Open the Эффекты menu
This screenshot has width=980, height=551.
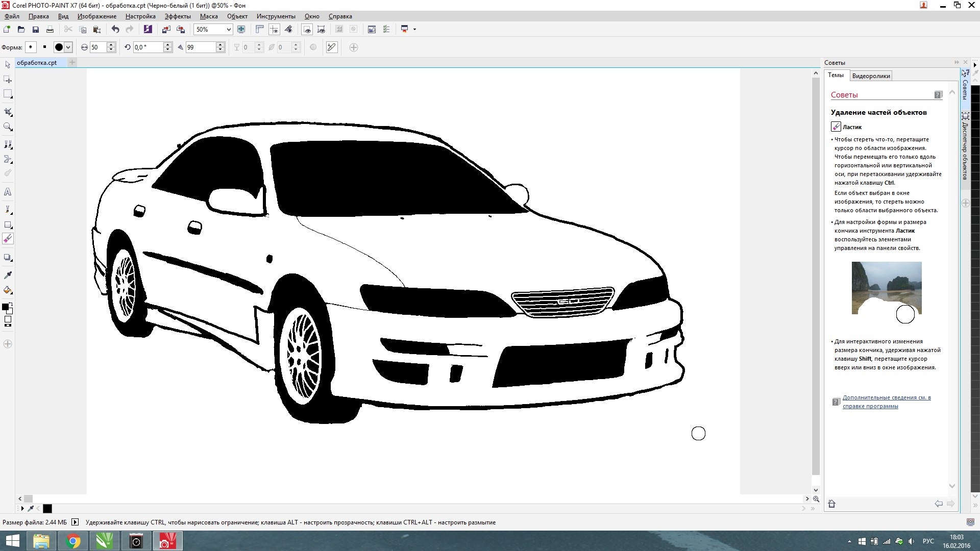click(x=178, y=16)
